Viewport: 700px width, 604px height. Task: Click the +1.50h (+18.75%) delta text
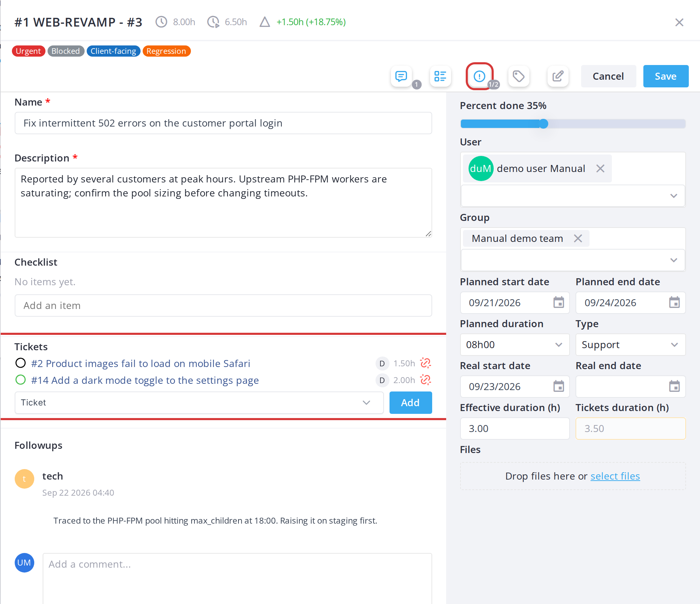coord(311,22)
